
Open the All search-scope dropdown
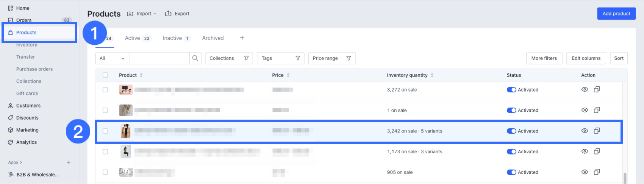(x=112, y=58)
